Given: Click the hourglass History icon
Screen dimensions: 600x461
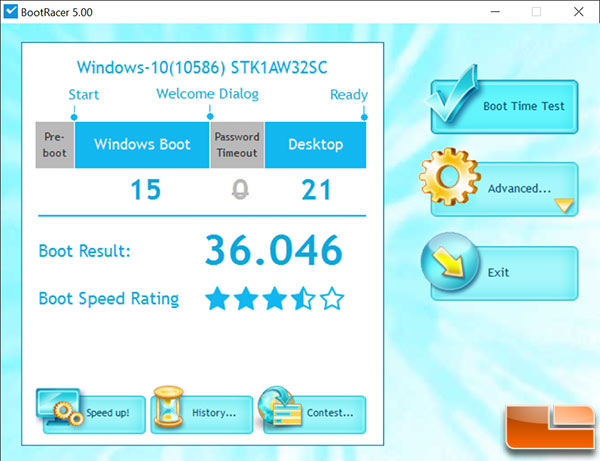Looking at the screenshot, I should [168, 406].
